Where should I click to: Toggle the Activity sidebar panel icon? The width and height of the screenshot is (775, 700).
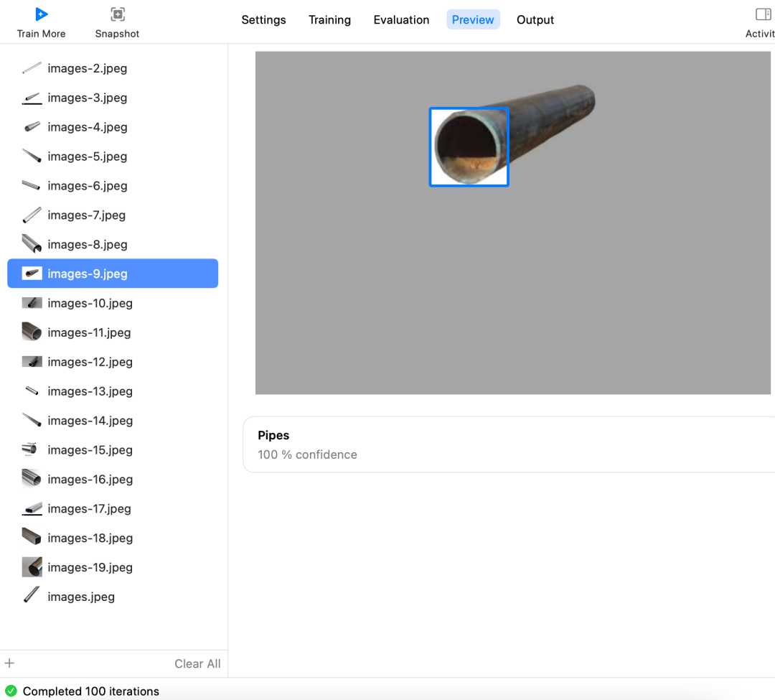[x=763, y=14]
